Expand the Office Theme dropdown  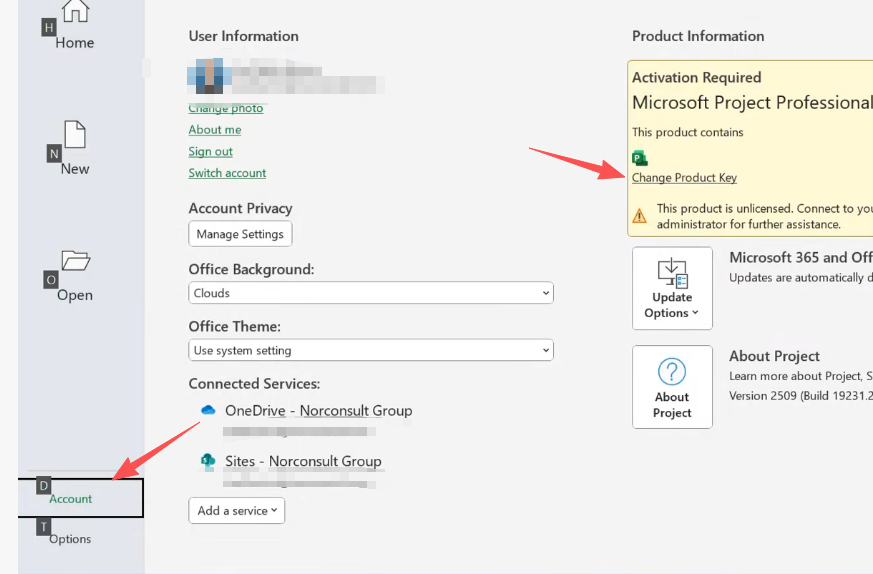pos(370,351)
